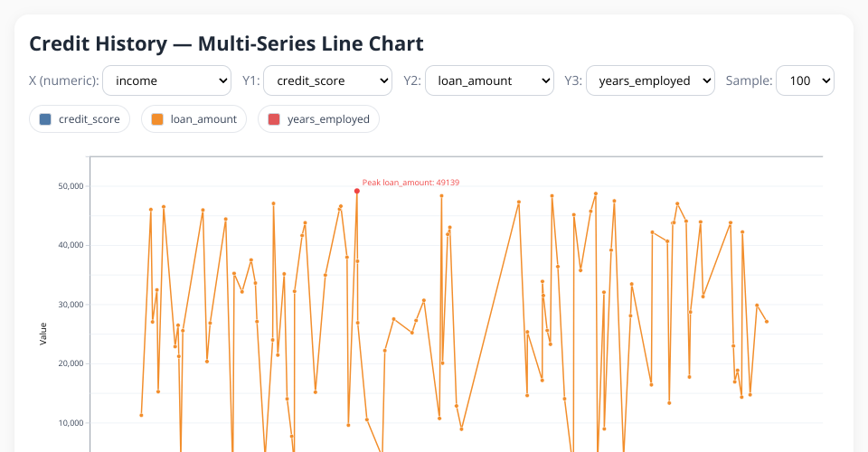Image resolution: width=868 pixels, height=452 pixels.
Task: Open the X axis income dropdown
Action: click(167, 80)
